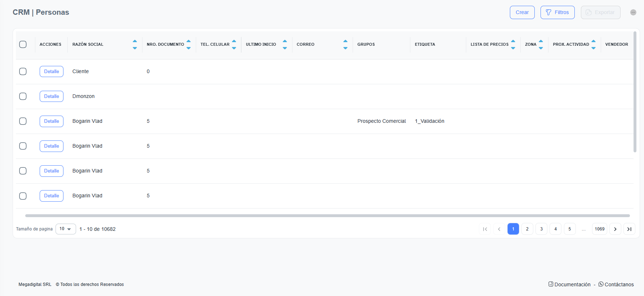
Task: Jump to page 1069
Action: point(599,229)
